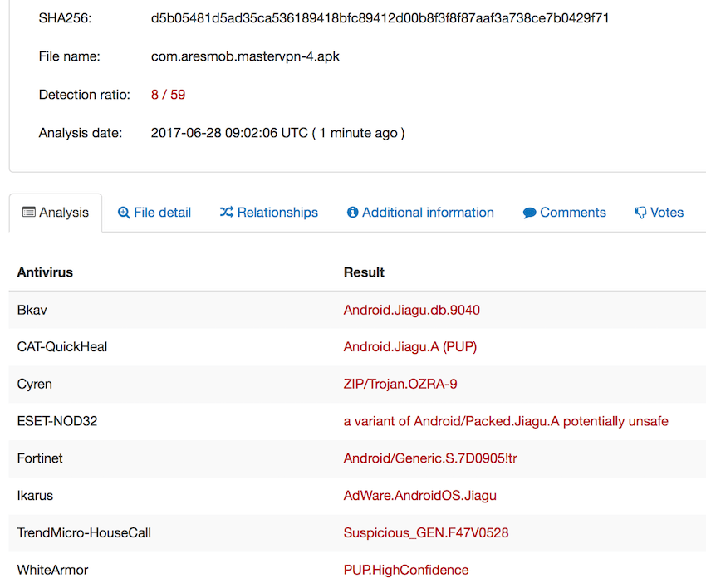
Task: Click the Android/Packed.Jiagu.A potentially unsafe result
Action: [x=506, y=421]
